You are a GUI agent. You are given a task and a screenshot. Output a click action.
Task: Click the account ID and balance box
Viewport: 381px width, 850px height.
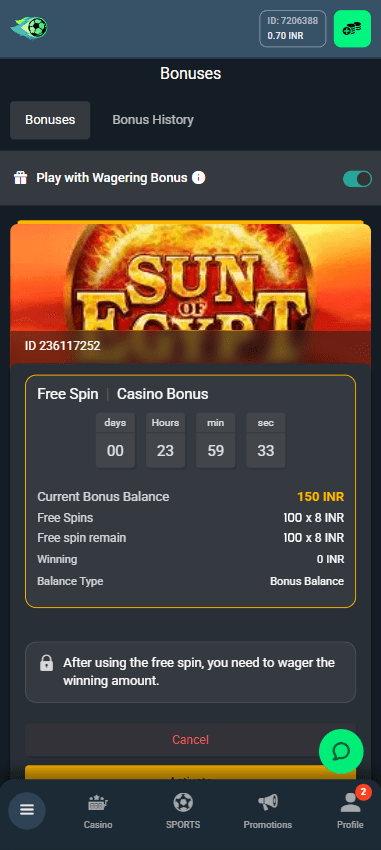[293, 29]
